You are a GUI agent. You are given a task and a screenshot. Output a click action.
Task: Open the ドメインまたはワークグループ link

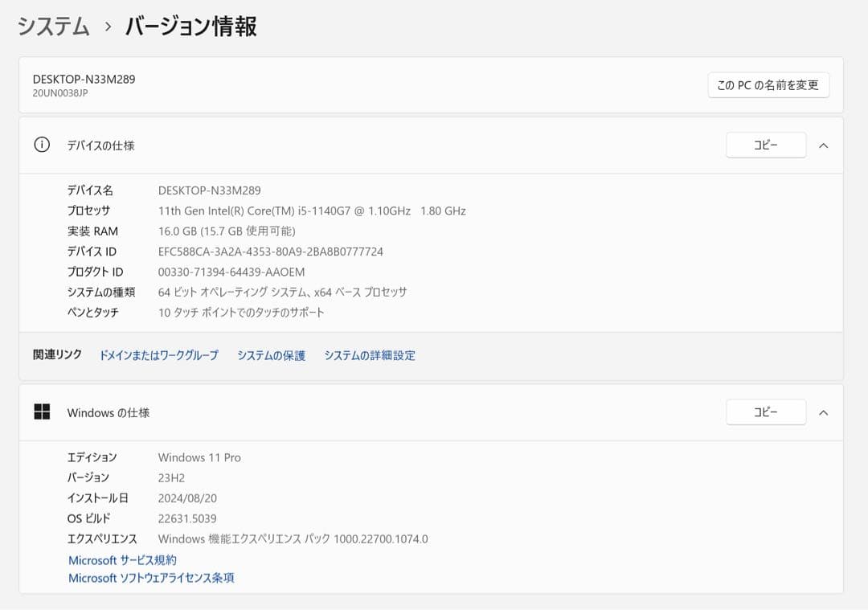[x=158, y=355]
